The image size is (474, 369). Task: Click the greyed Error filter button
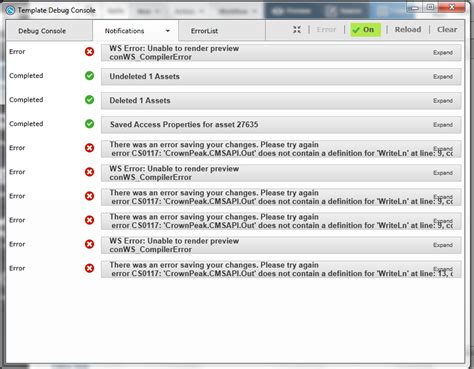pos(326,30)
